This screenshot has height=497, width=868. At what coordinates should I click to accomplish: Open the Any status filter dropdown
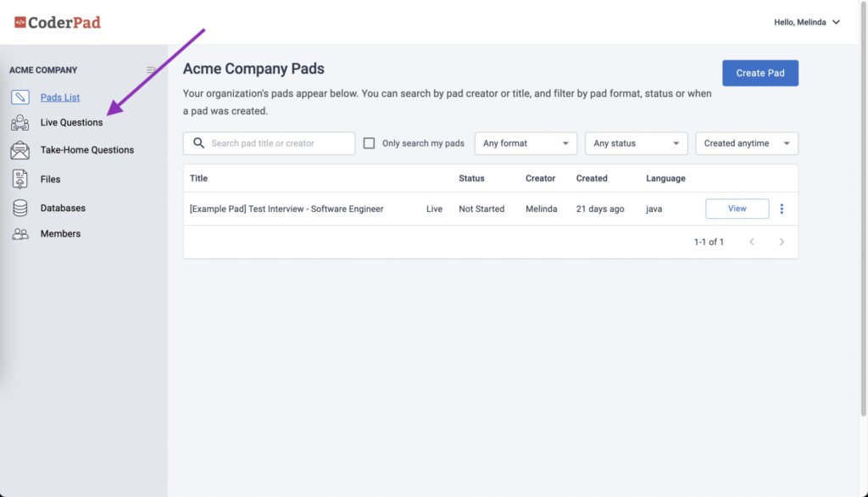pos(636,143)
